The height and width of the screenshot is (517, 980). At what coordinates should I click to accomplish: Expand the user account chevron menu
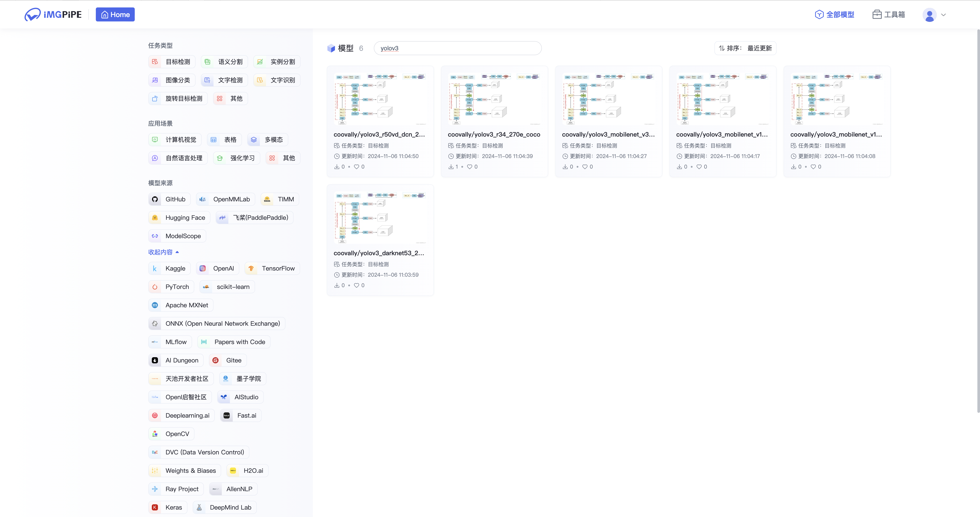point(943,15)
